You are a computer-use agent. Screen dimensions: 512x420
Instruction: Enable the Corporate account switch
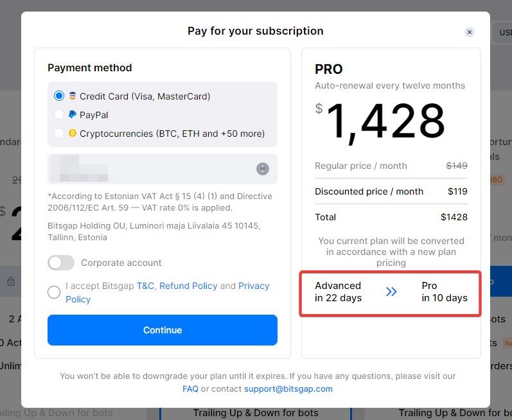61,263
